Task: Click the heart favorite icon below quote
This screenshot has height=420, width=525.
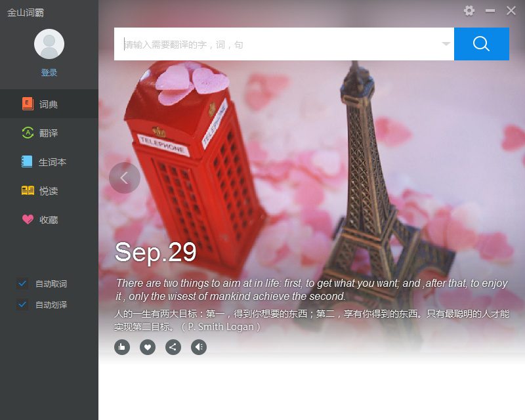Action: click(148, 347)
